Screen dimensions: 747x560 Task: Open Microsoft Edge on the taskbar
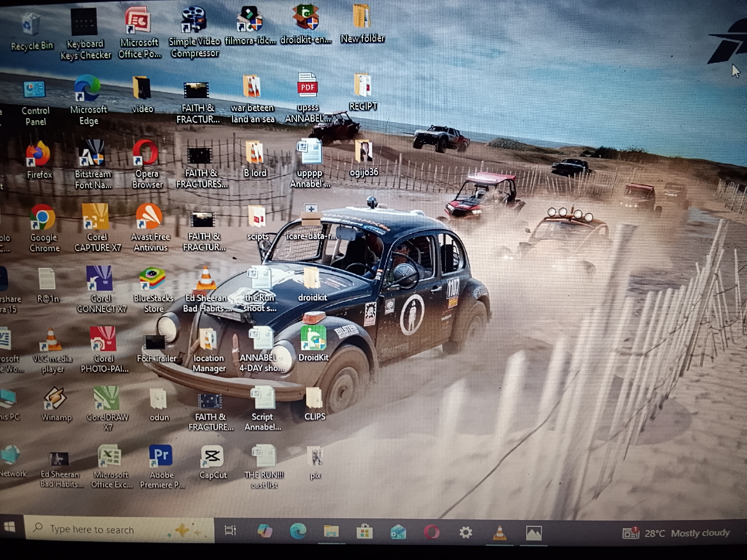(x=298, y=531)
